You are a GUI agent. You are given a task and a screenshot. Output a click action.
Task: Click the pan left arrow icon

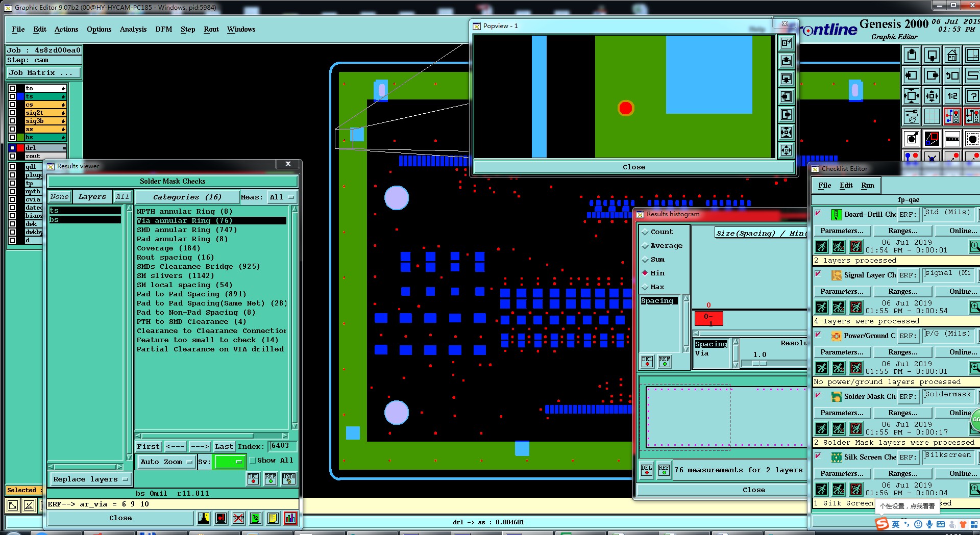(912, 75)
